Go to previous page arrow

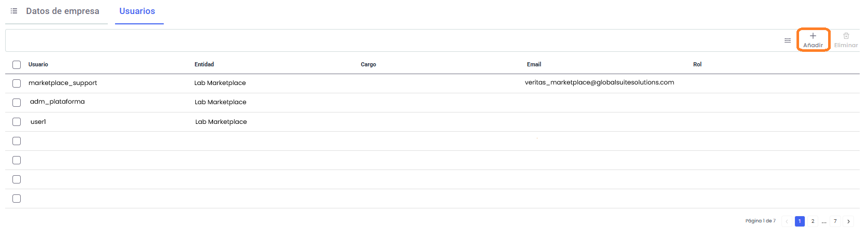point(787,221)
